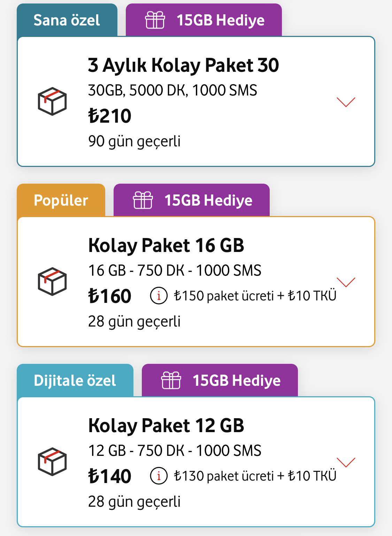This screenshot has width=392, height=536.
Task: Click the package box icon beside Kolay Paket 16 GB
Action: click(x=52, y=282)
